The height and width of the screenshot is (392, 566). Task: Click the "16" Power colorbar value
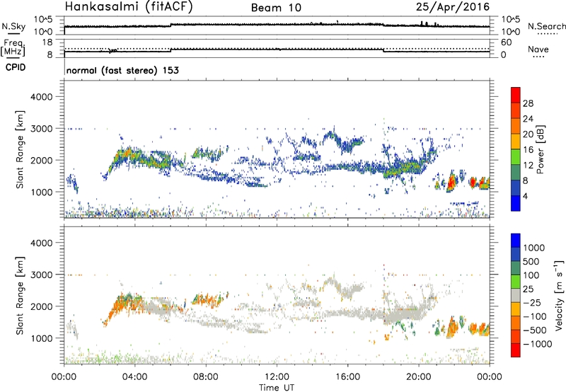(x=528, y=150)
